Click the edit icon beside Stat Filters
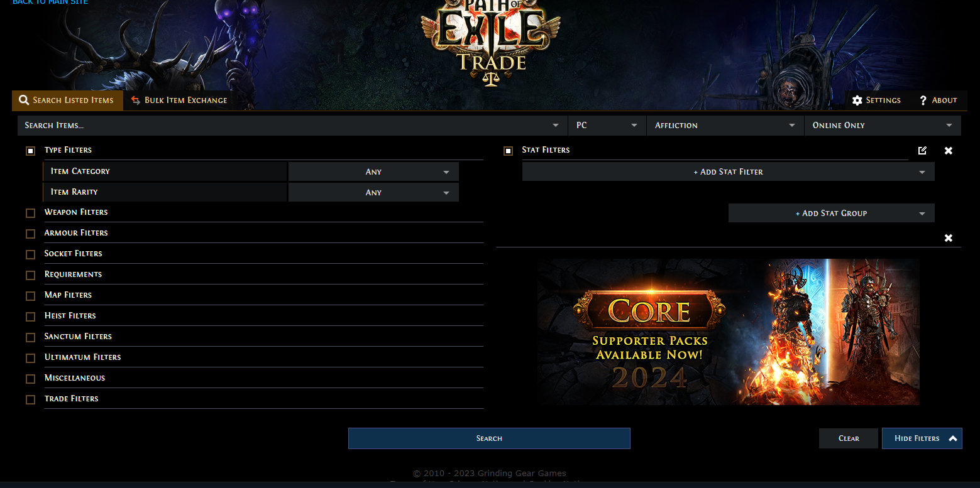Viewport: 980px width, 488px height. point(922,150)
